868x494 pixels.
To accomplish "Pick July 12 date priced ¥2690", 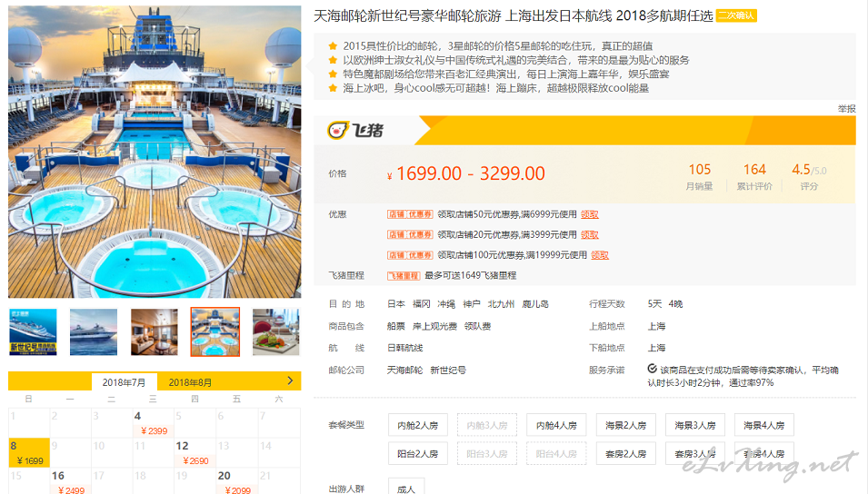I will click(195, 452).
